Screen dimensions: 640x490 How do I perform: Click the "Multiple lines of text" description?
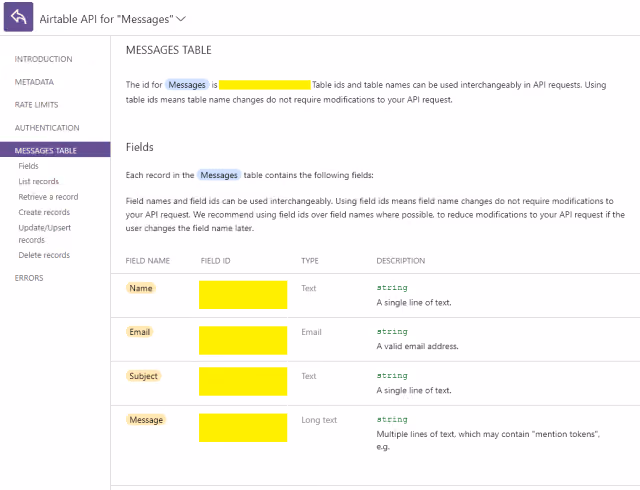488,440
